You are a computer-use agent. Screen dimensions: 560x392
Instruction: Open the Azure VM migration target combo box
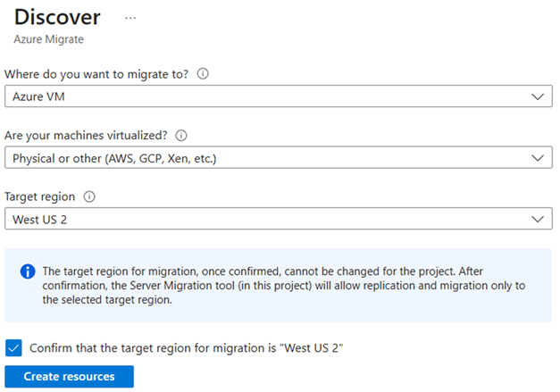click(268, 96)
